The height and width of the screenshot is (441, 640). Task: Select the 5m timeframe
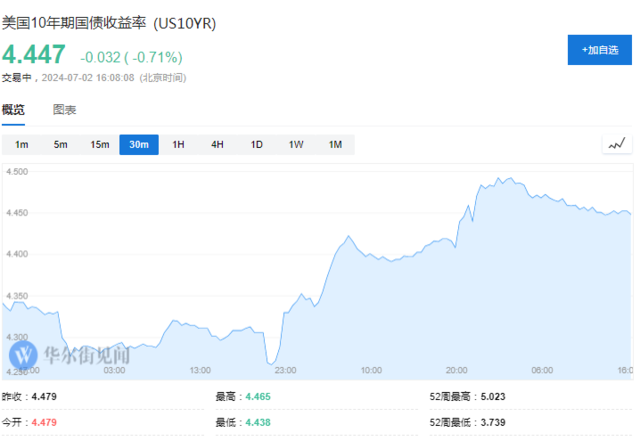[61, 145]
